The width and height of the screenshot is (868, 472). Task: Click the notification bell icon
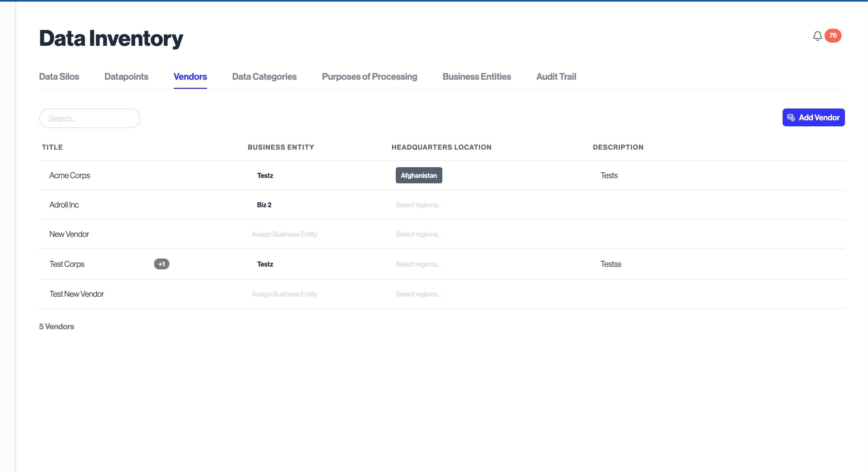coord(817,36)
